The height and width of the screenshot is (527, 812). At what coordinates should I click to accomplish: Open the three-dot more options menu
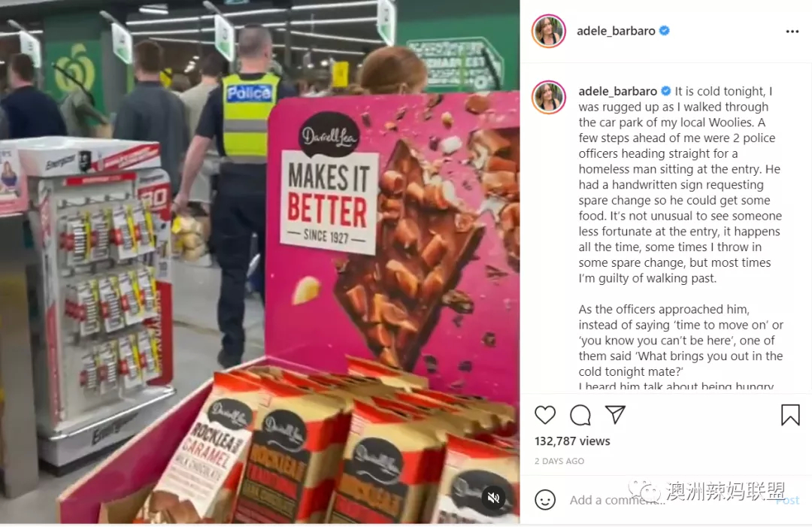[x=792, y=32]
